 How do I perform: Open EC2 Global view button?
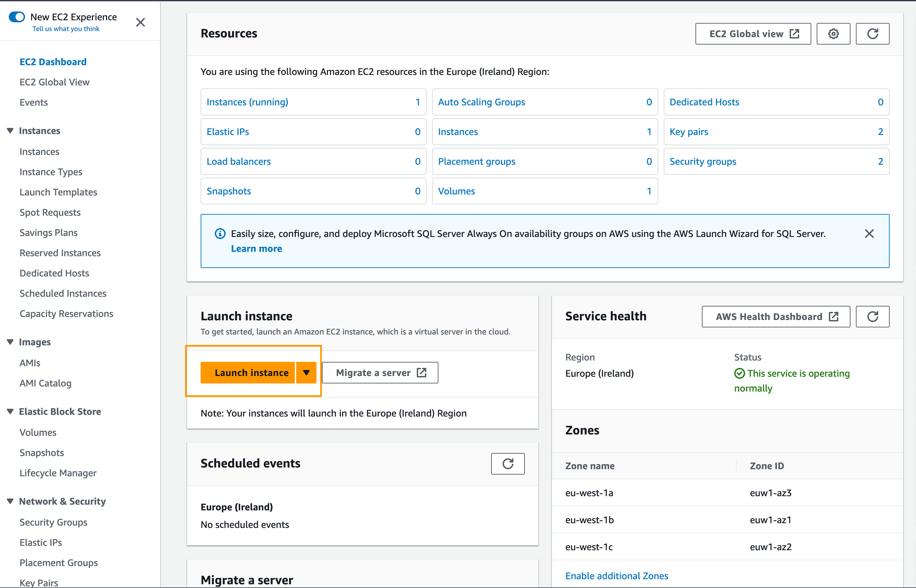[x=753, y=34]
